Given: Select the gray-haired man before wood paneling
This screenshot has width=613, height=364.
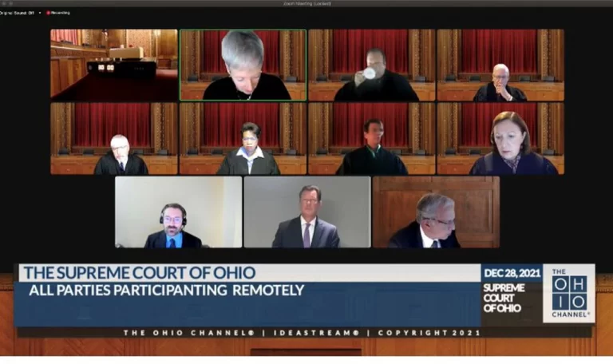Looking at the screenshot, I should [436, 212].
